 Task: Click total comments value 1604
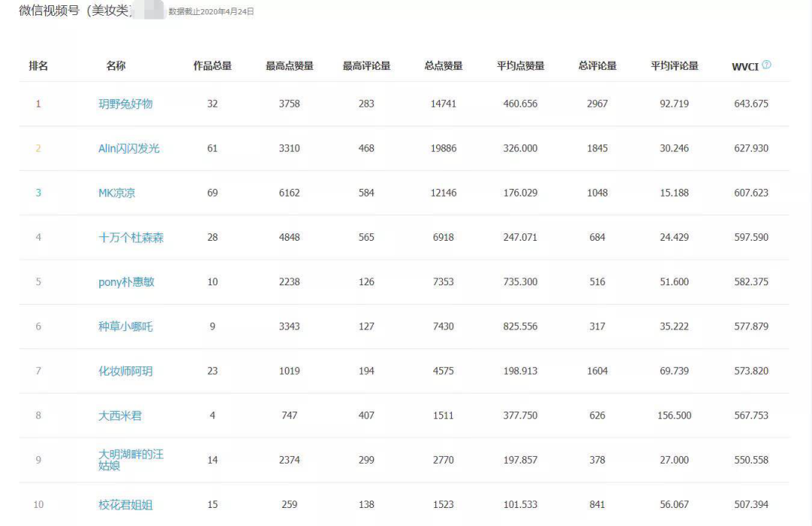coord(597,371)
